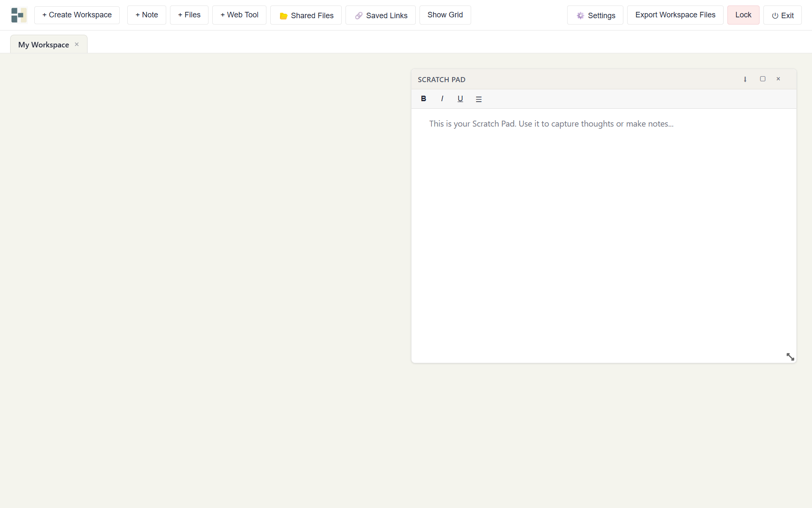Click Export Workspace Files
Viewport: 812px width, 508px height.
[x=675, y=15]
